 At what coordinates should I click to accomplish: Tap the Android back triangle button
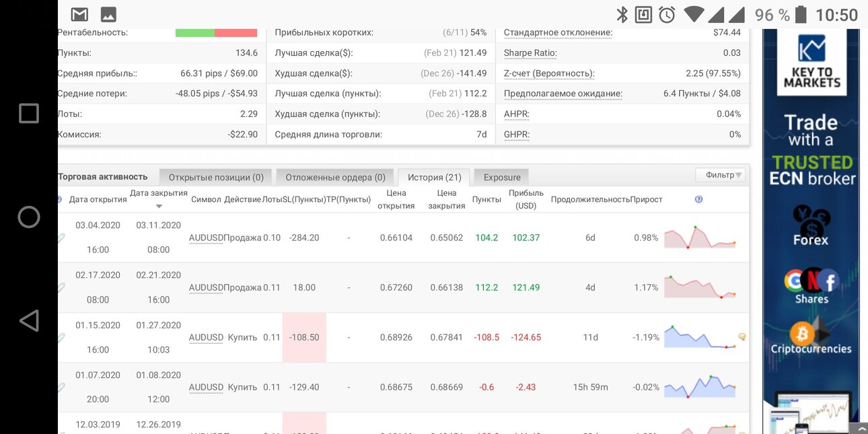point(29,321)
